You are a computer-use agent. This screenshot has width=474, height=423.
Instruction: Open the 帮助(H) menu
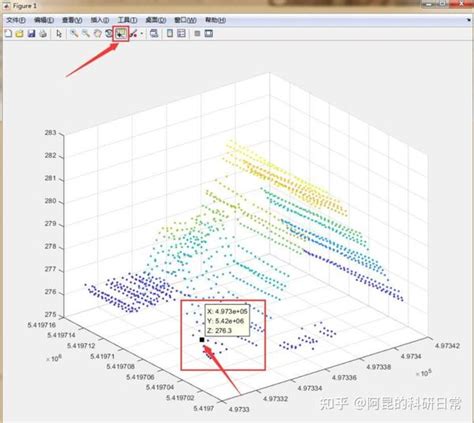[x=215, y=20]
